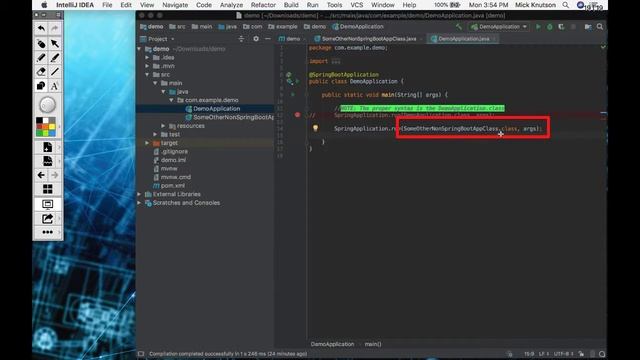This screenshot has height=360, width=640.
Task: Select the pencil drawing tool
Action: tap(41, 58)
